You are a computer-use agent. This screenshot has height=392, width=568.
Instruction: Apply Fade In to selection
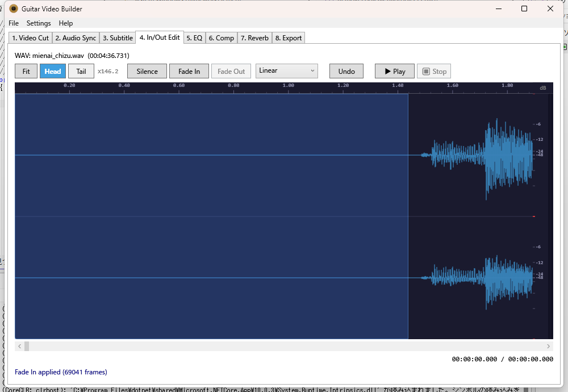[189, 71]
